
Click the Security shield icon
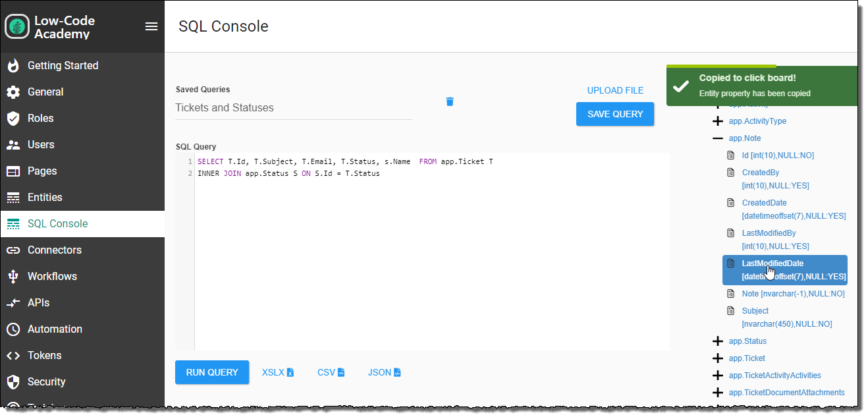point(13,381)
